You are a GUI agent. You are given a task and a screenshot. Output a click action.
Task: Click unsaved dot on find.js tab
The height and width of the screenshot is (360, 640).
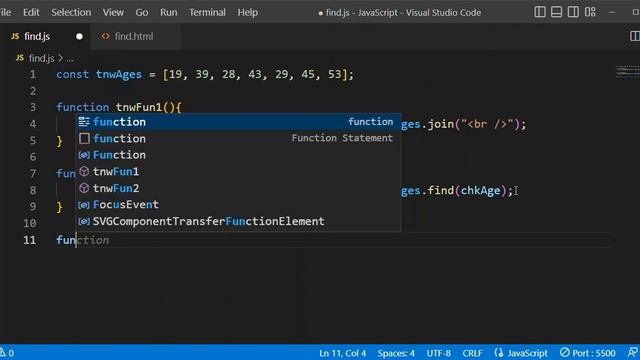coord(79,36)
